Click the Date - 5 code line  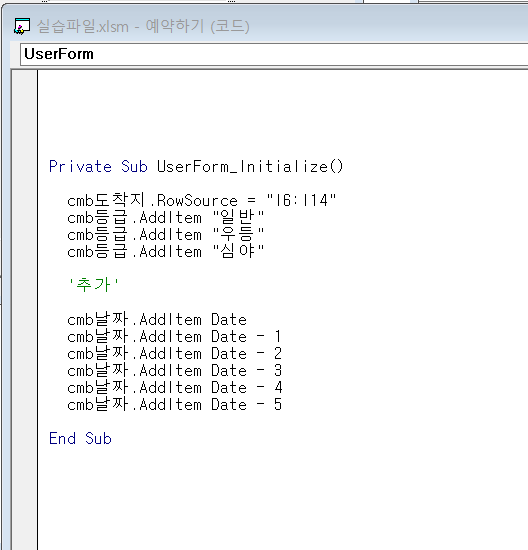click(174, 404)
